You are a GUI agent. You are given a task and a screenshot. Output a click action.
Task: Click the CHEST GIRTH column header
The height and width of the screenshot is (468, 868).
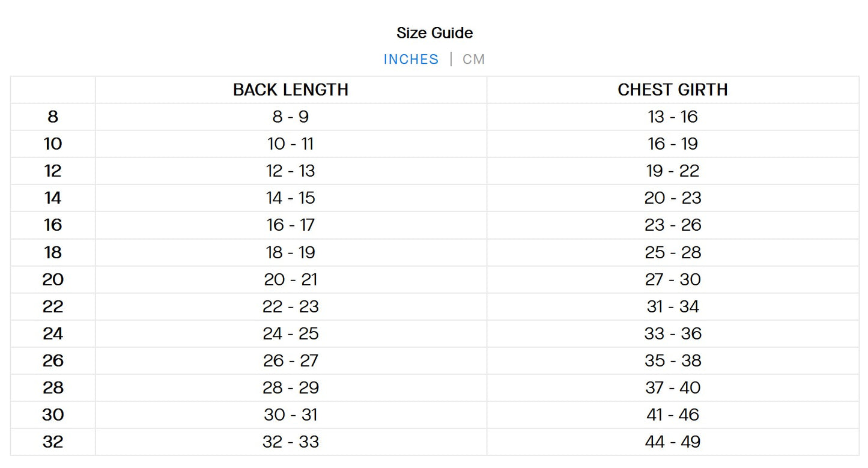click(x=673, y=90)
